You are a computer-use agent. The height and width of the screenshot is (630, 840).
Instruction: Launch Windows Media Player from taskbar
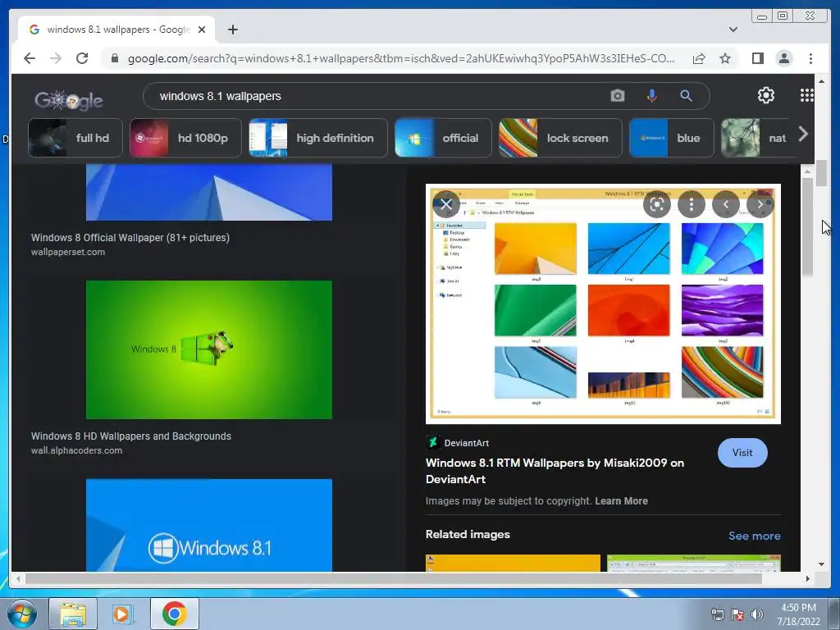123,614
